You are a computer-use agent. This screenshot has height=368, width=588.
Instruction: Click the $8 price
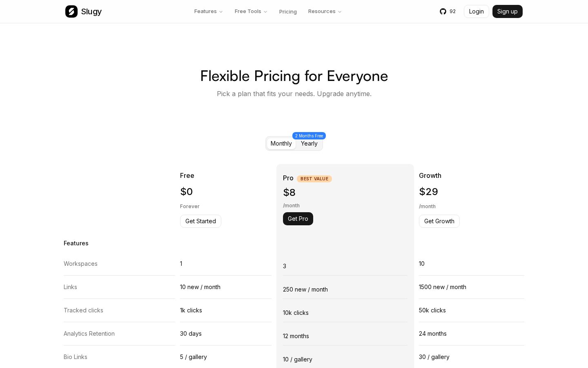pos(289,192)
